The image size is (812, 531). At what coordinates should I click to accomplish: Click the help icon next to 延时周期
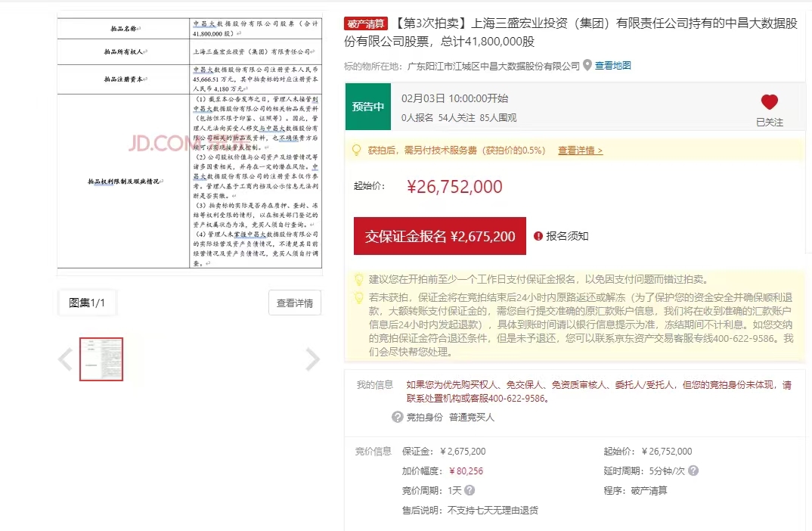click(693, 471)
